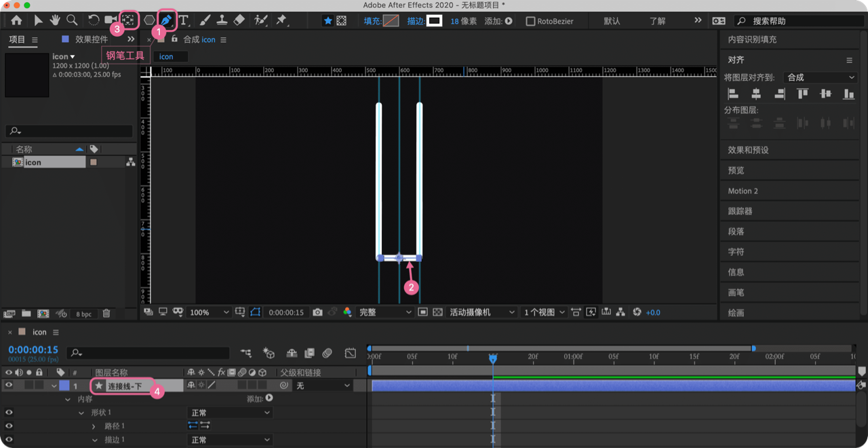Select the Selection arrow tool
This screenshot has height=448, width=868.
click(x=38, y=21)
